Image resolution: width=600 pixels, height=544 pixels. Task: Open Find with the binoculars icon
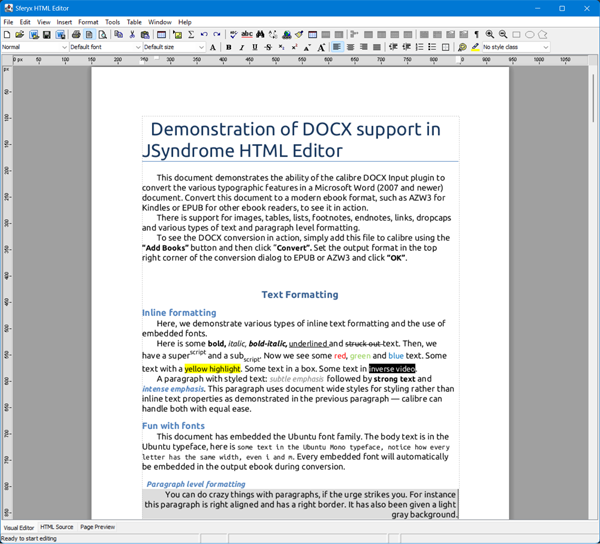coord(260,35)
